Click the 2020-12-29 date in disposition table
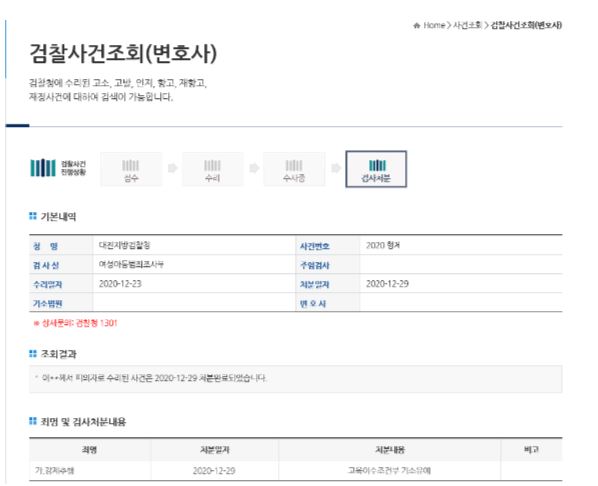The width and height of the screenshot is (598, 486). coord(214,471)
